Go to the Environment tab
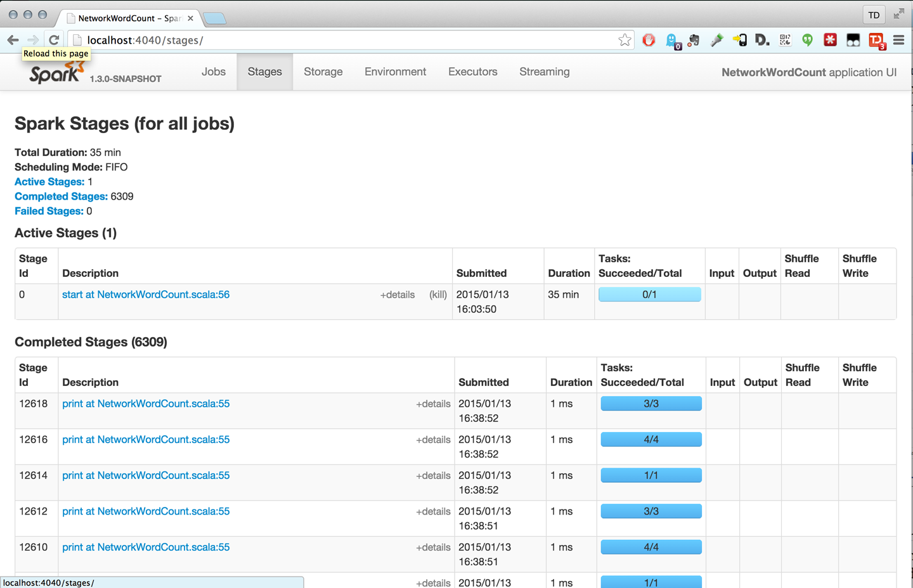 click(x=396, y=72)
